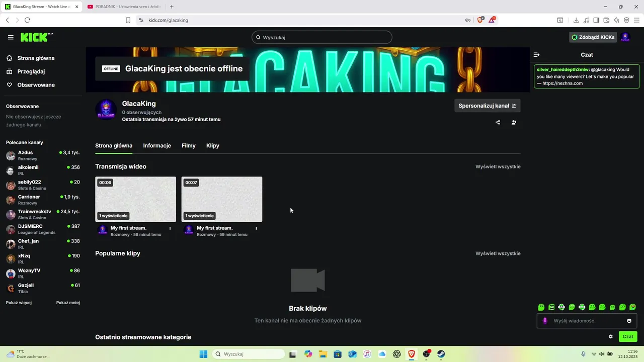
Task: Click GlacaKing channel avatar image
Action: pos(106,110)
